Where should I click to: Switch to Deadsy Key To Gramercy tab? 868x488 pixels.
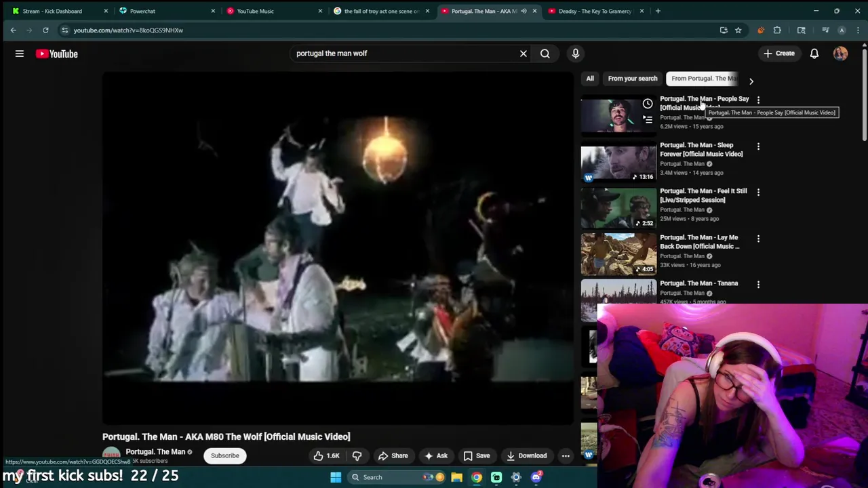coord(595,11)
